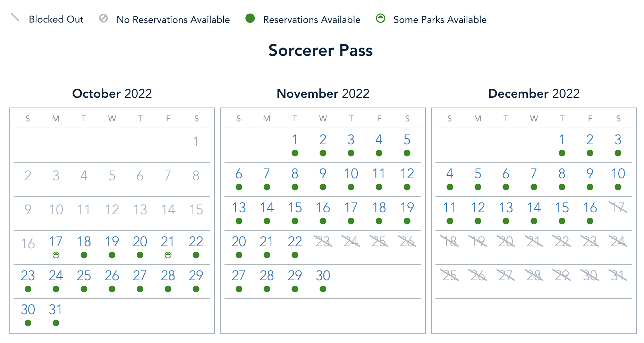Click the Sorcerer Pass title
The width and height of the screenshot is (644, 343).
pos(321,51)
